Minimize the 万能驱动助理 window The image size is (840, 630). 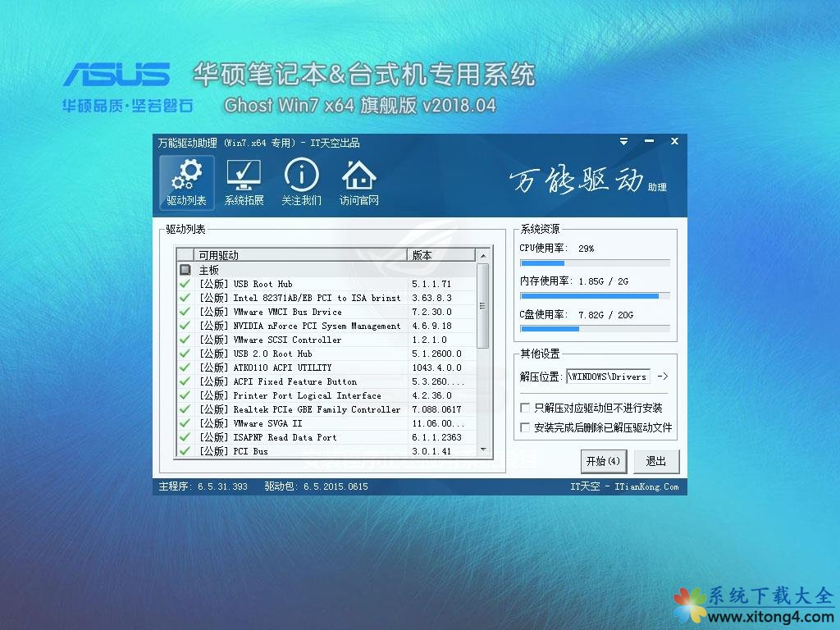[x=650, y=141]
